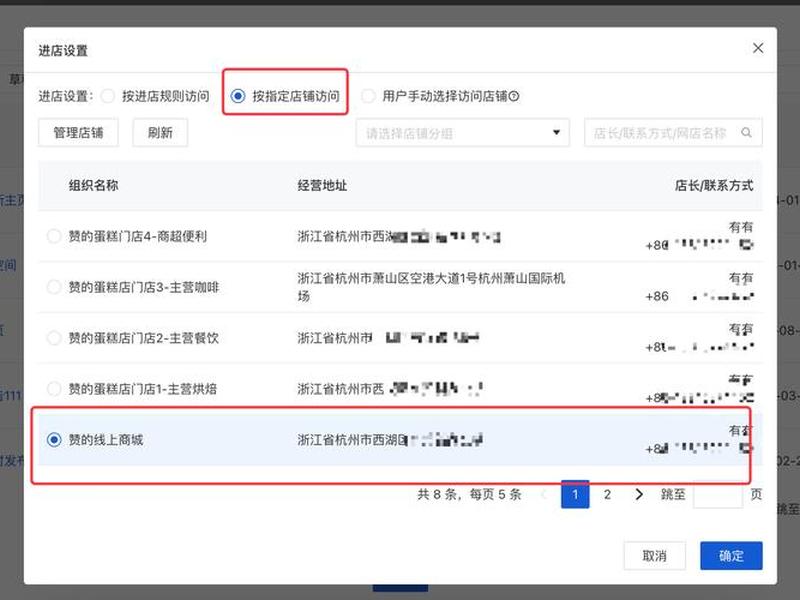Viewport: 800px width, 600px height.
Task: Click the 确定 button
Action: pyautogui.click(x=731, y=556)
